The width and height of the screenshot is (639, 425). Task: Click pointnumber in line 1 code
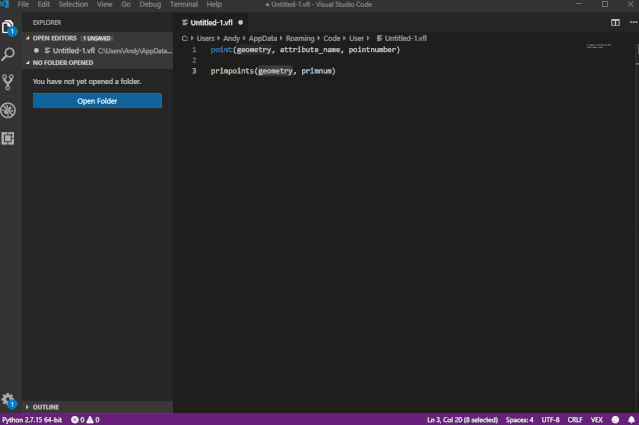click(372, 50)
